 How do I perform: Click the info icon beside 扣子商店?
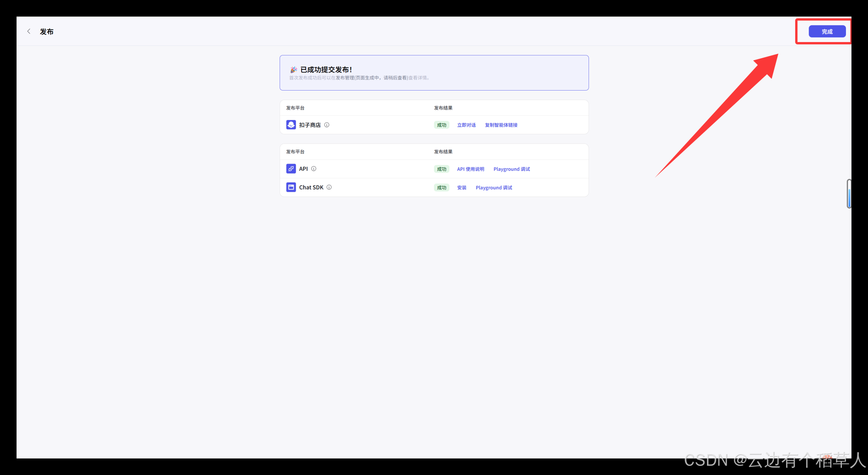click(327, 125)
